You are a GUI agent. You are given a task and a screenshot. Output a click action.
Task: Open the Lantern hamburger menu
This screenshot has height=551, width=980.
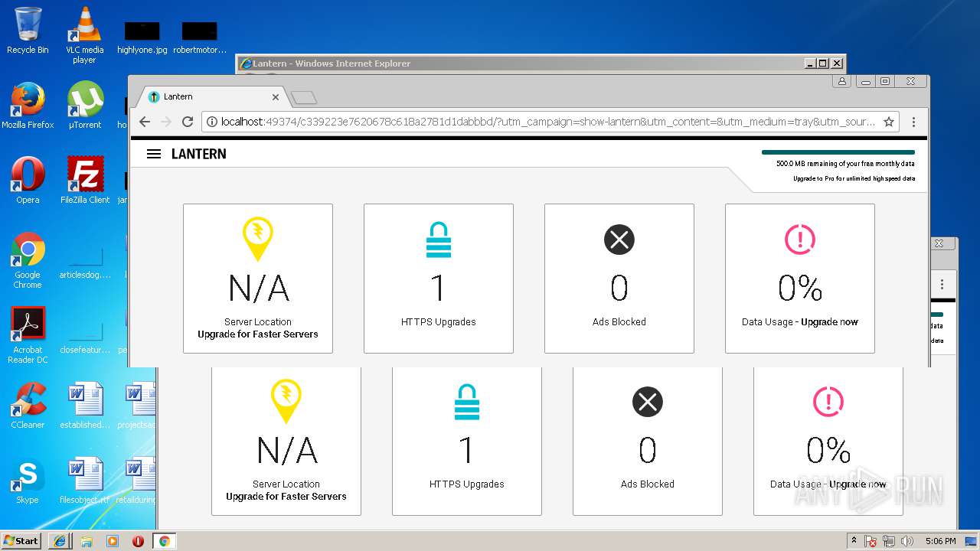154,154
